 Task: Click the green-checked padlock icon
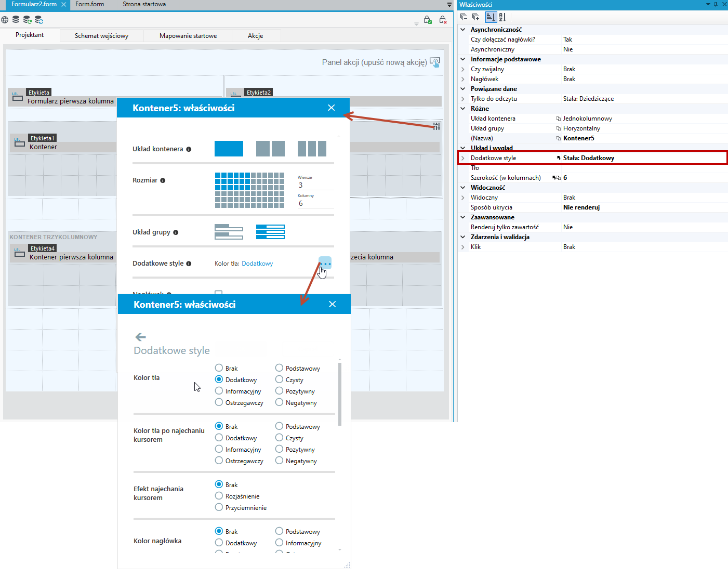[x=428, y=20]
